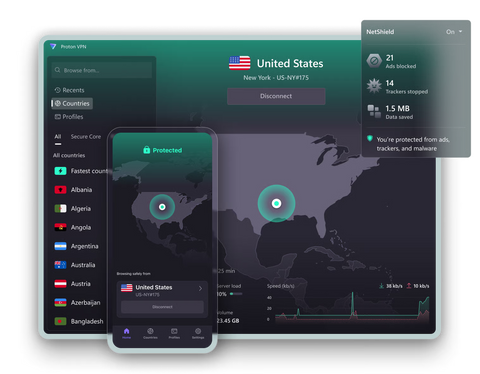Click the Australia country name
This screenshot has width=480, height=374.
click(83, 265)
